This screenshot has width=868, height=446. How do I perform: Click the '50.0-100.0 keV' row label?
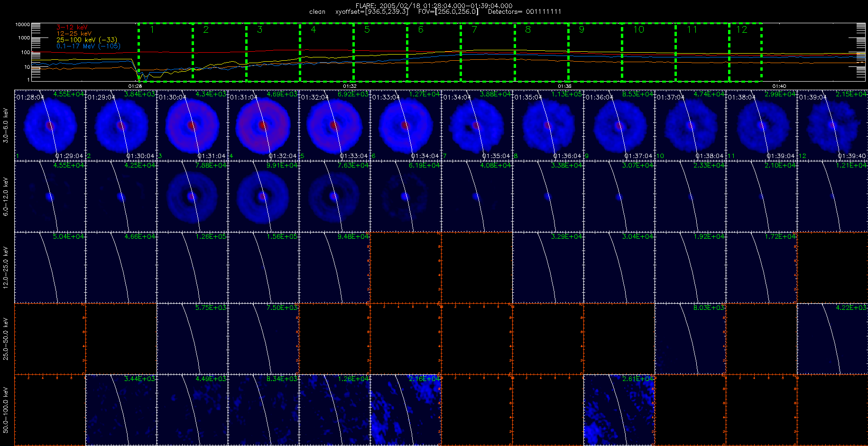(x=6, y=410)
